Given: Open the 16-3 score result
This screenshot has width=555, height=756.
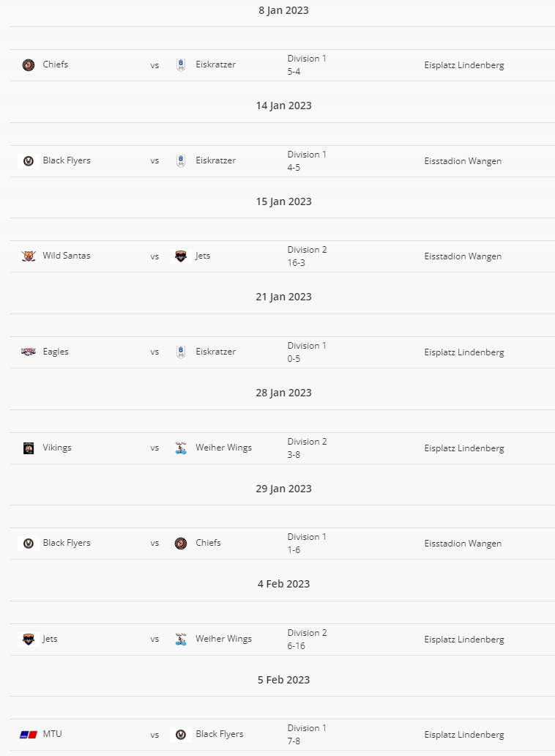Looking at the screenshot, I should pyautogui.click(x=297, y=263).
